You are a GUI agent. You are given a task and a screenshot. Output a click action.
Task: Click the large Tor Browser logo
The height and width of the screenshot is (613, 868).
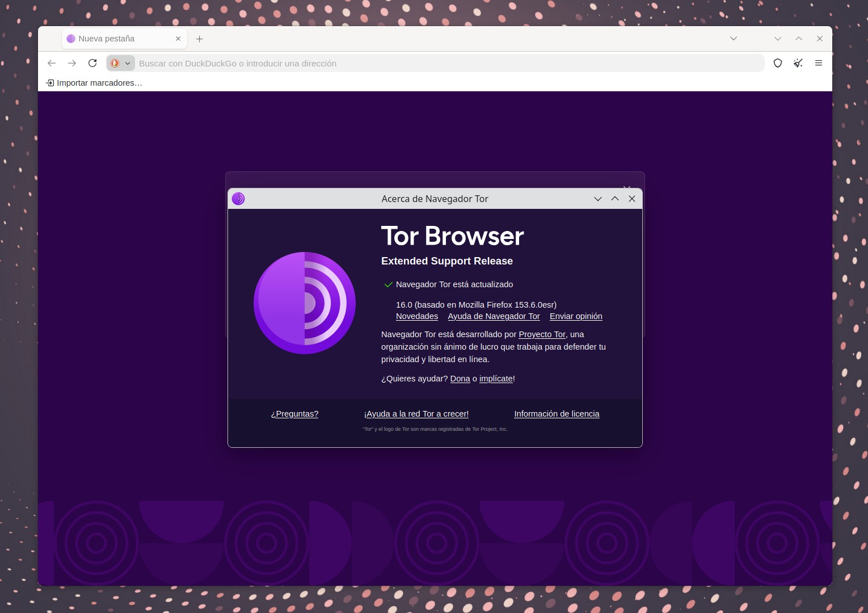pyautogui.click(x=305, y=303)
